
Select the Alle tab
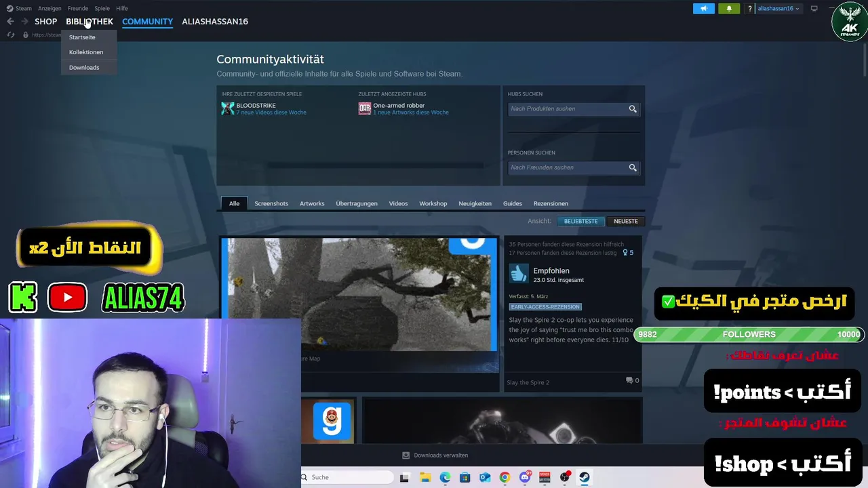[234, 203]
